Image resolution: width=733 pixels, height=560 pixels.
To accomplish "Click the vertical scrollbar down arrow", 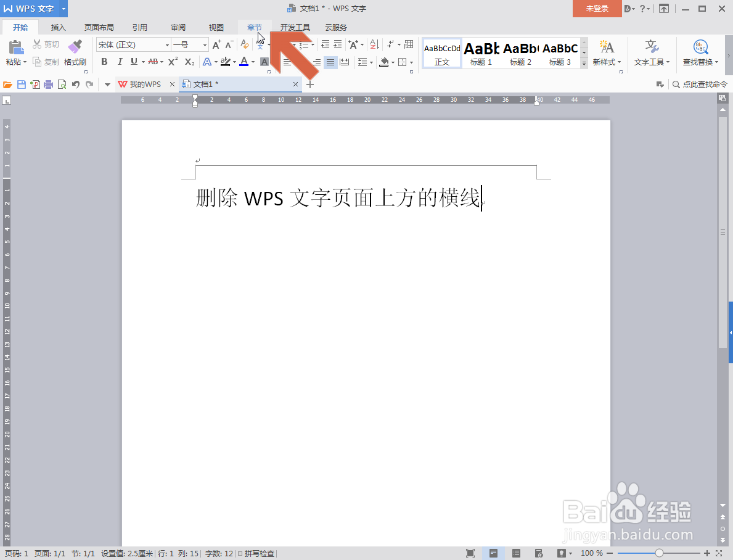I will [723, 506].
